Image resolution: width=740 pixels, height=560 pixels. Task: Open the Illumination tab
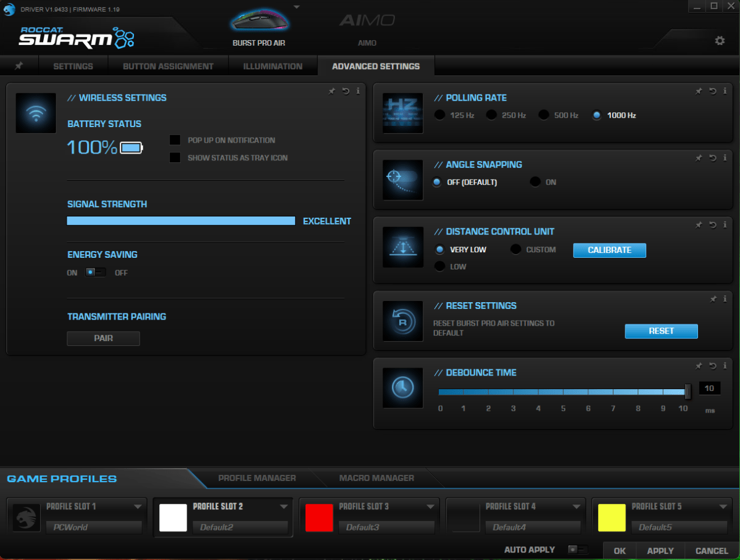tap(273, 66)
